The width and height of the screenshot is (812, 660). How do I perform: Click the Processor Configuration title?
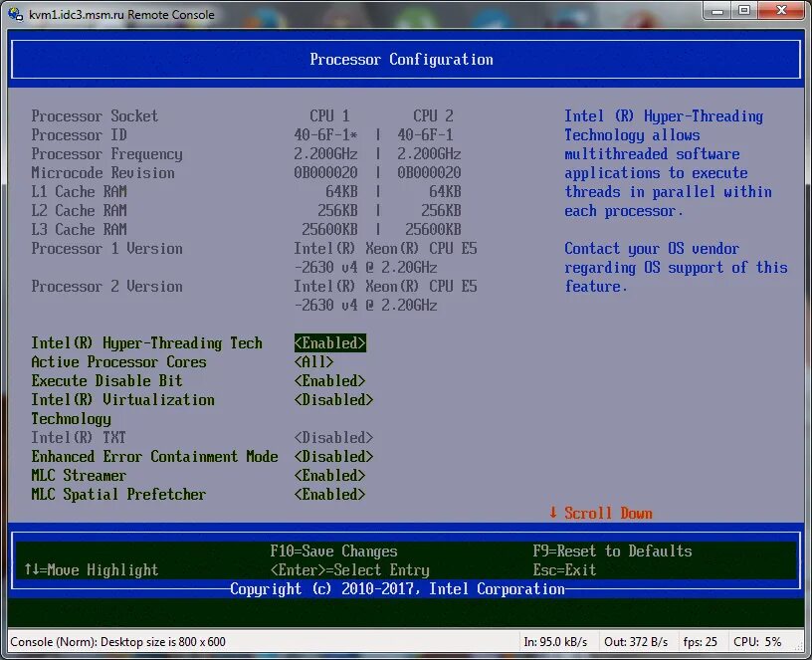(x=401, y=60)
